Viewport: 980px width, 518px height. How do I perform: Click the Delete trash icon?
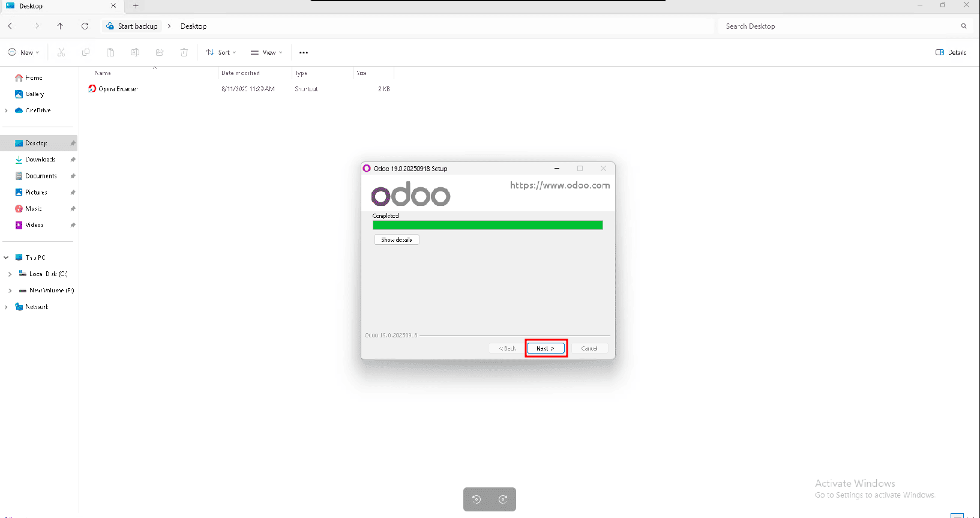tap(184, 53)
